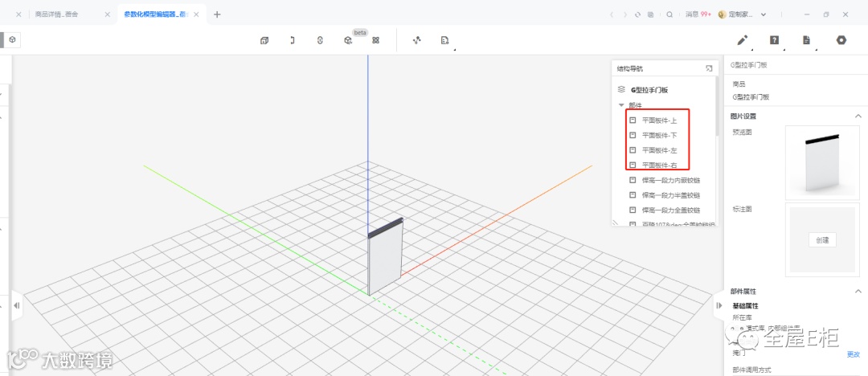Close the 参数化模型编辑器 tab

point(197,14)
